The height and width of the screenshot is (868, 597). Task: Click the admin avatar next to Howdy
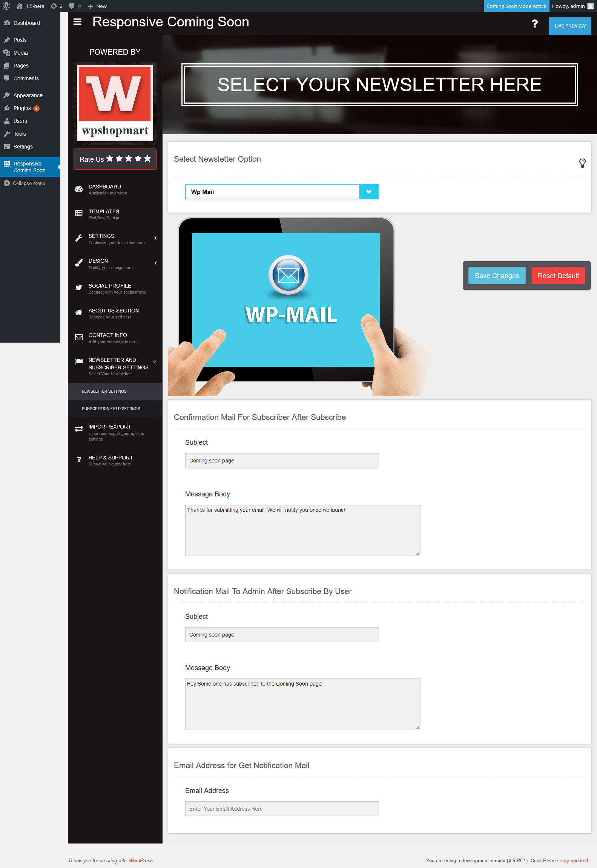point(591,6)
